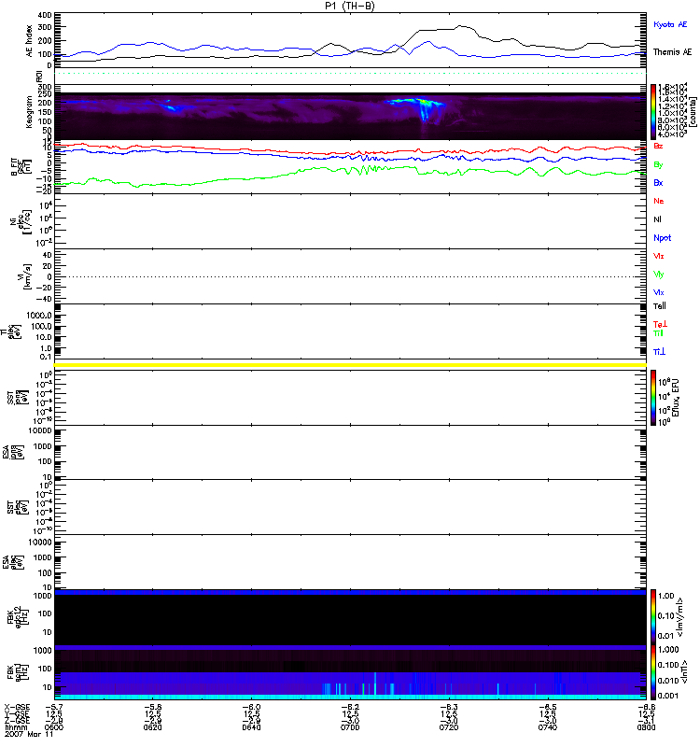Click the B_FIT GSE [nT] axis title
The height and width of the screenshot is (747, 700).
click(21, 167)
